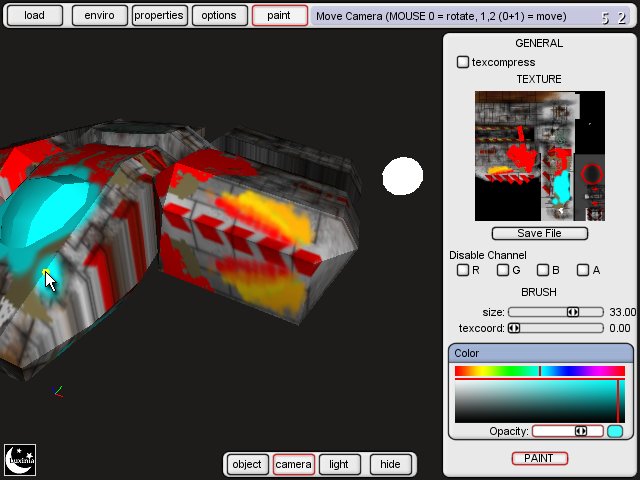Click the Save File button

click(x=539, y=233)
